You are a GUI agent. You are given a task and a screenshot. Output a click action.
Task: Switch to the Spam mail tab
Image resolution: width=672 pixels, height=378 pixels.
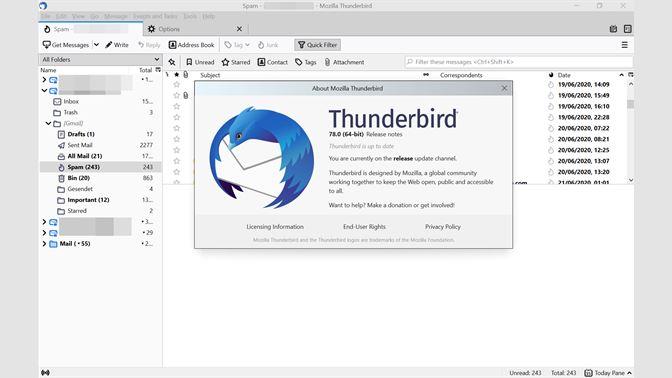(90, 29)
